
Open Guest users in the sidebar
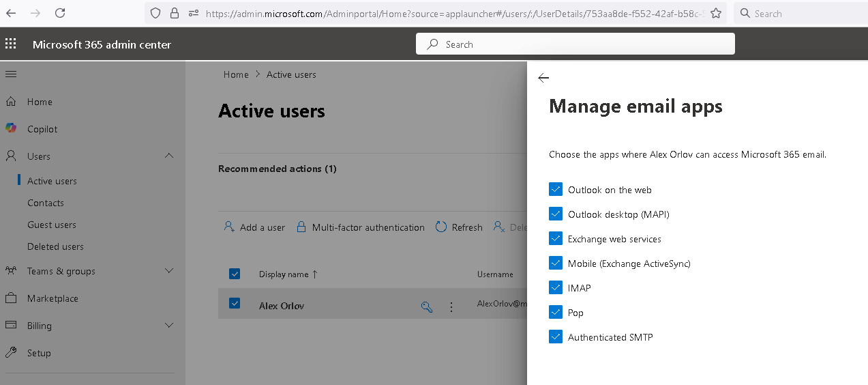coord(52,225)
